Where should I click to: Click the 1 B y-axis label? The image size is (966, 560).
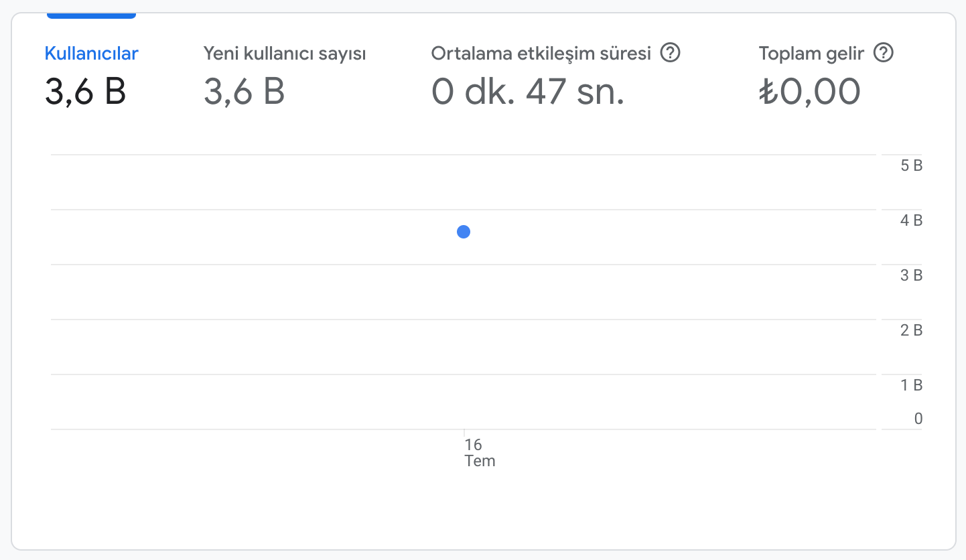(x=912, y=385)
